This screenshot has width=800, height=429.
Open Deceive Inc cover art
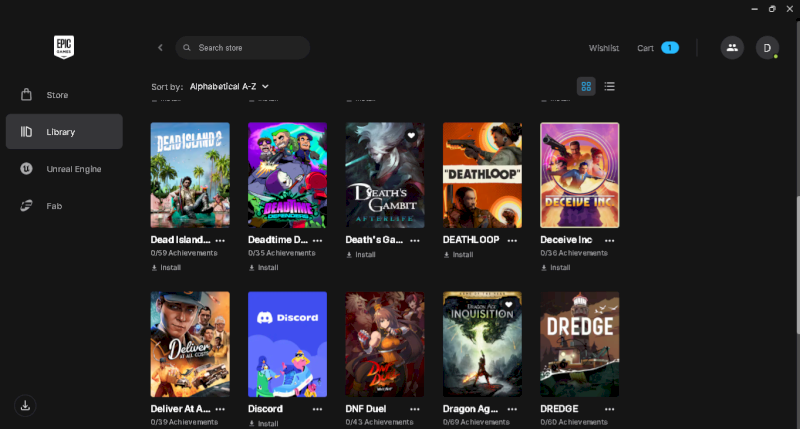[x=580, y=175]
